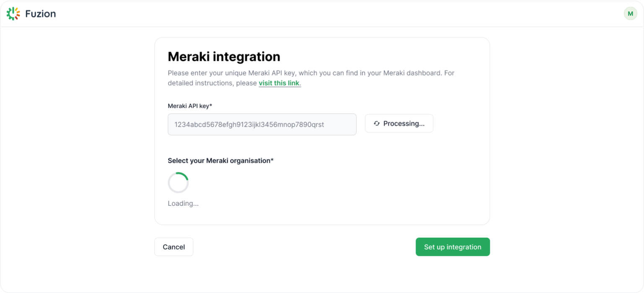The image size is (644, 293).
Task: Open the user avatar "M" menu
Action: click(x=630, y=14)
